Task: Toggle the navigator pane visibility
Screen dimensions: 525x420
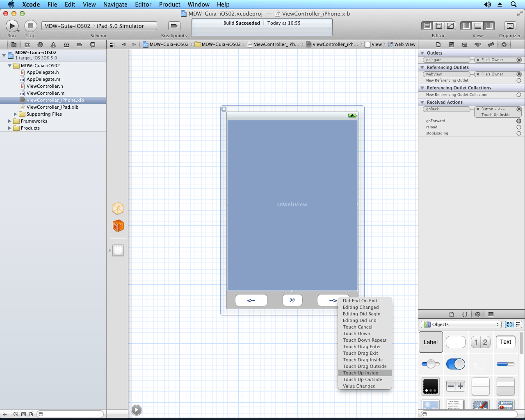Action: pos(466,26)
